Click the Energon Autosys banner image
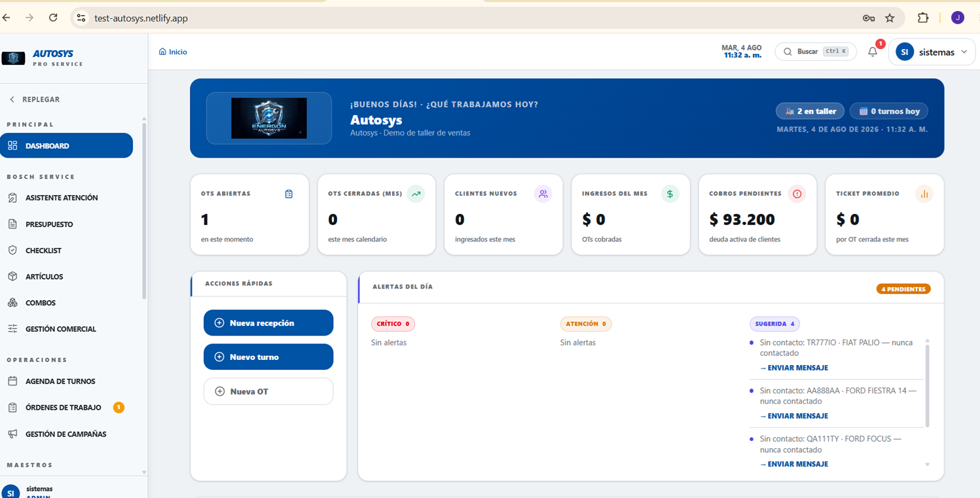 click(x=269, y=118)
